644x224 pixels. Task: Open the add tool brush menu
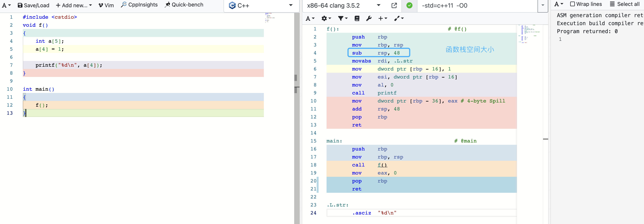click(x=399, y=18)
